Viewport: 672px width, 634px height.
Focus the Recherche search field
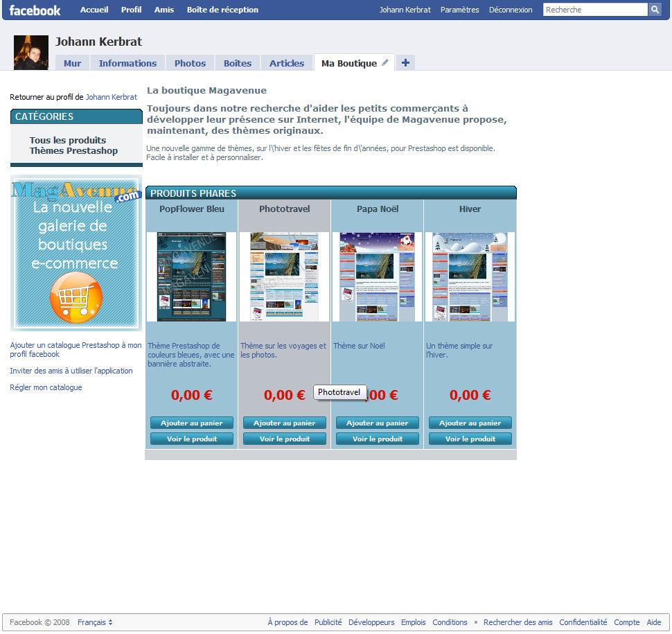595,10
